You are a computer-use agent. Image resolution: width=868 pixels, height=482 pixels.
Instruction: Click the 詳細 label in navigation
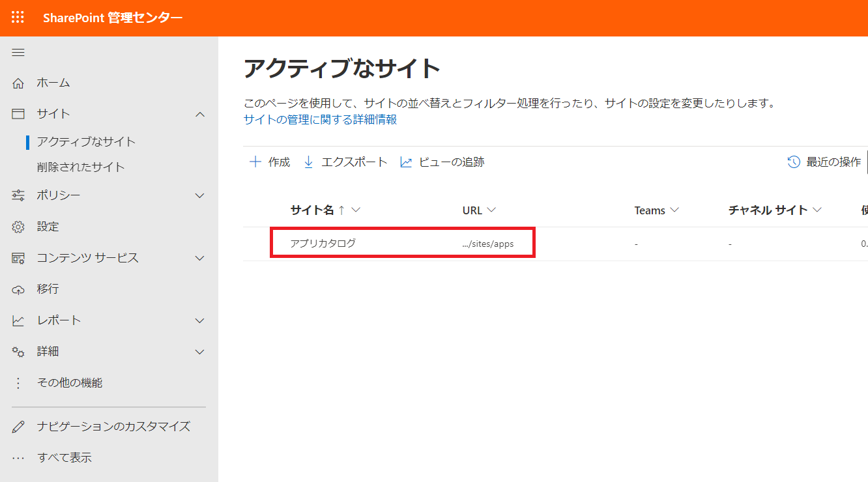click(48, 352)
